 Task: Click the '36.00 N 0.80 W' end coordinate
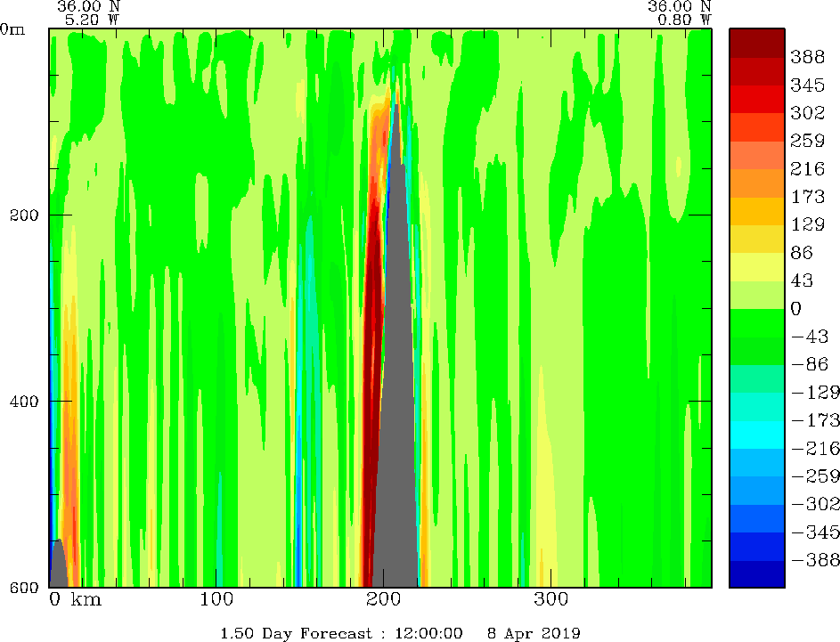pyautogui.click(x=680, y=12)
